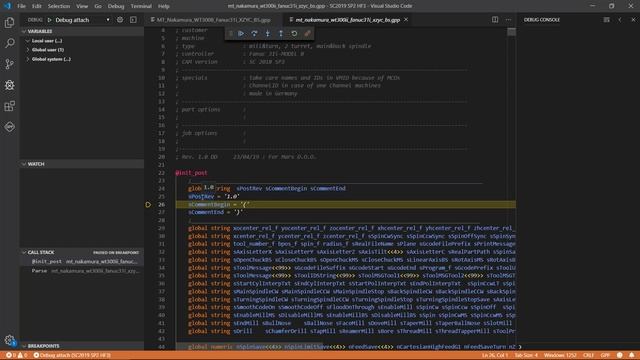Collapse the Local user scope

82,40
